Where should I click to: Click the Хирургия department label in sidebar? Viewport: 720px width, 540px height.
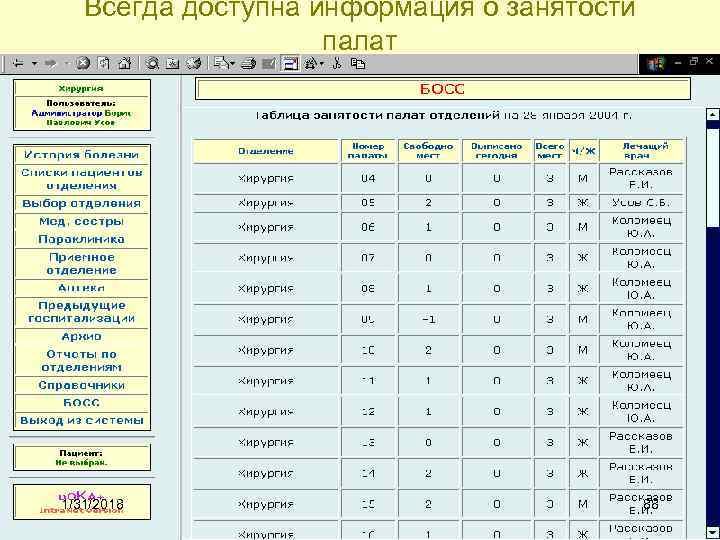81,88
